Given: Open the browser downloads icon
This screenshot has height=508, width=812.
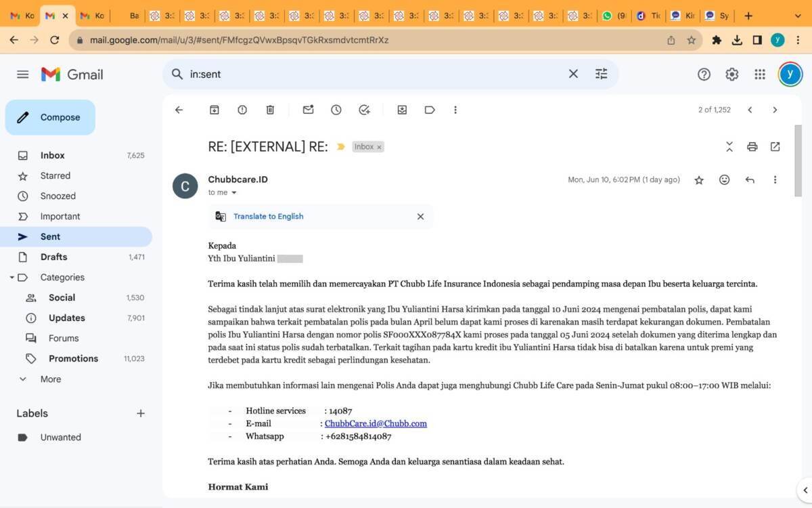Looking at the screenshot, I should click(x=737, y=40).
